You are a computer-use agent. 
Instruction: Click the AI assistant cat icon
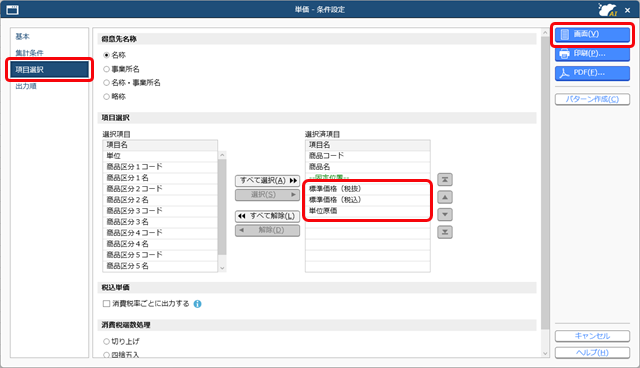coord(607,9)
